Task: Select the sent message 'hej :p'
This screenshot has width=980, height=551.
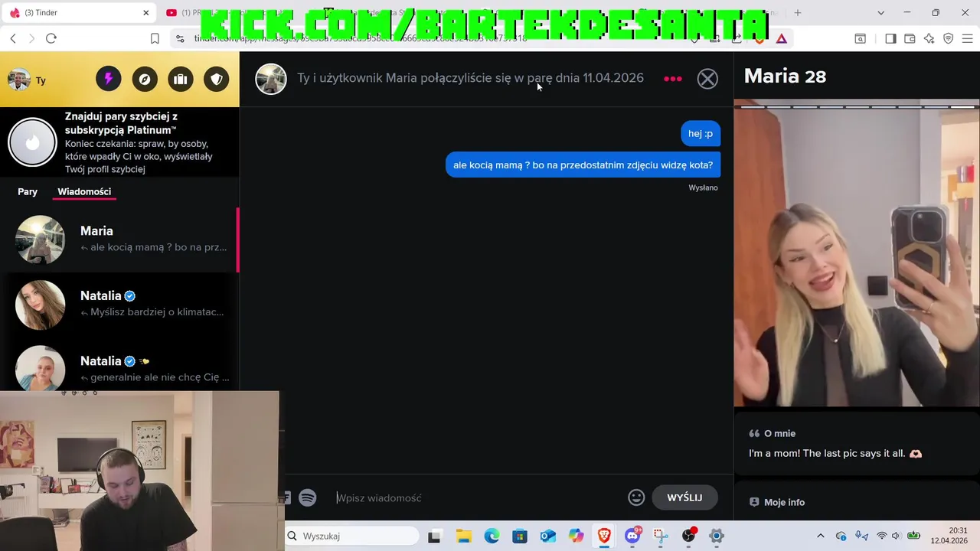Action: [x=700, y=133]
